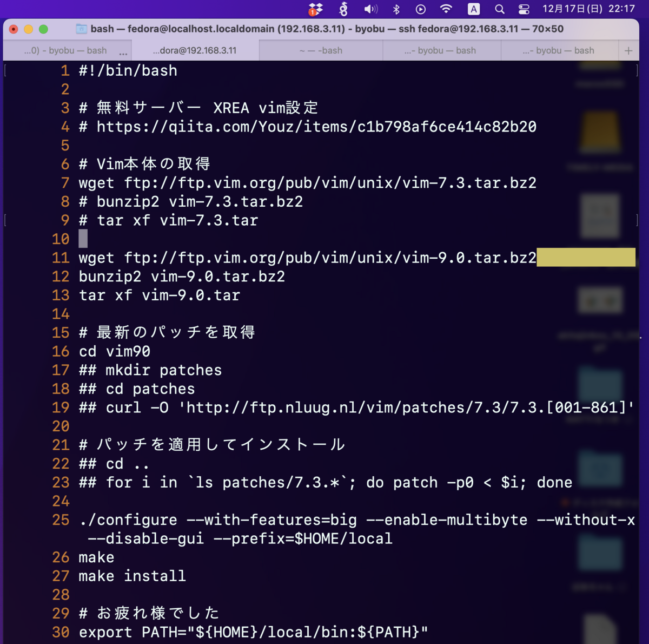649x644 pixels.
Task: Switch to the '~ — -bash' tab
Action: pos(321,50)
